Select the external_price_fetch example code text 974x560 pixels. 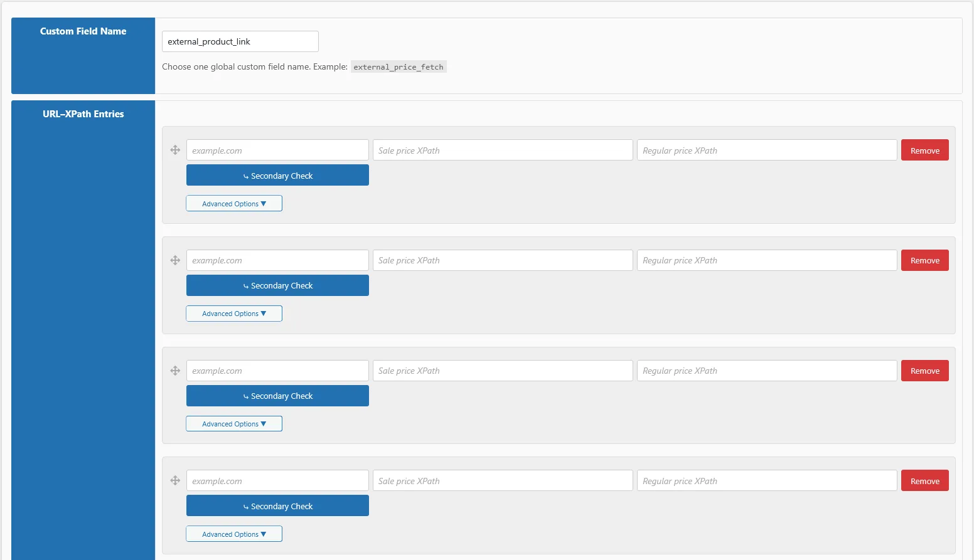(x=399, y=67)
